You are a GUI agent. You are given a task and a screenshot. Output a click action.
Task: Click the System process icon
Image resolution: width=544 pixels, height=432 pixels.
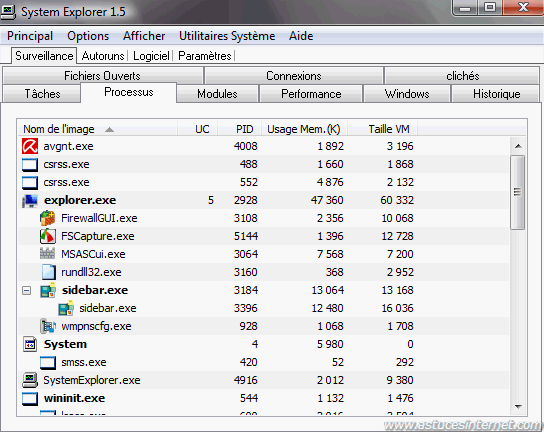click(30, 344)
